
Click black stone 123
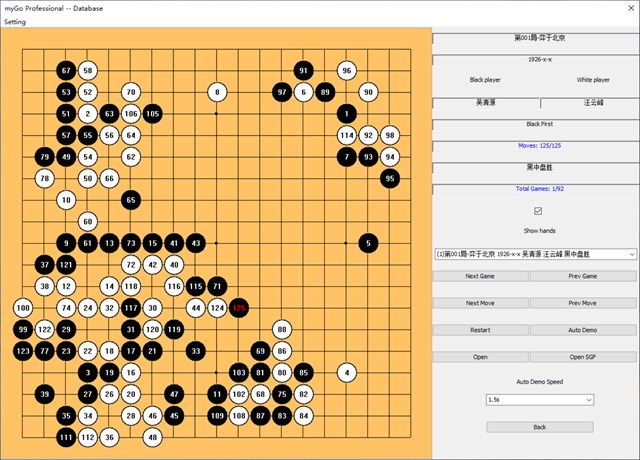coord(23,351)
